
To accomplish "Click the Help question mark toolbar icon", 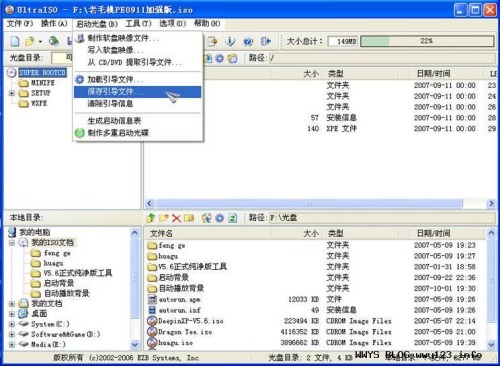I will (x=248, y=41).
